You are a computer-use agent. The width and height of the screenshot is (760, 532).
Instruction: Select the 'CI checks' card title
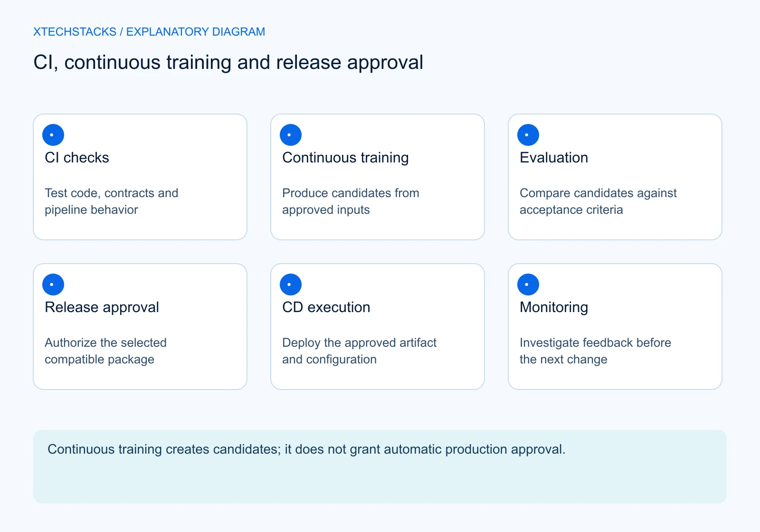click(x=77, y=158)
